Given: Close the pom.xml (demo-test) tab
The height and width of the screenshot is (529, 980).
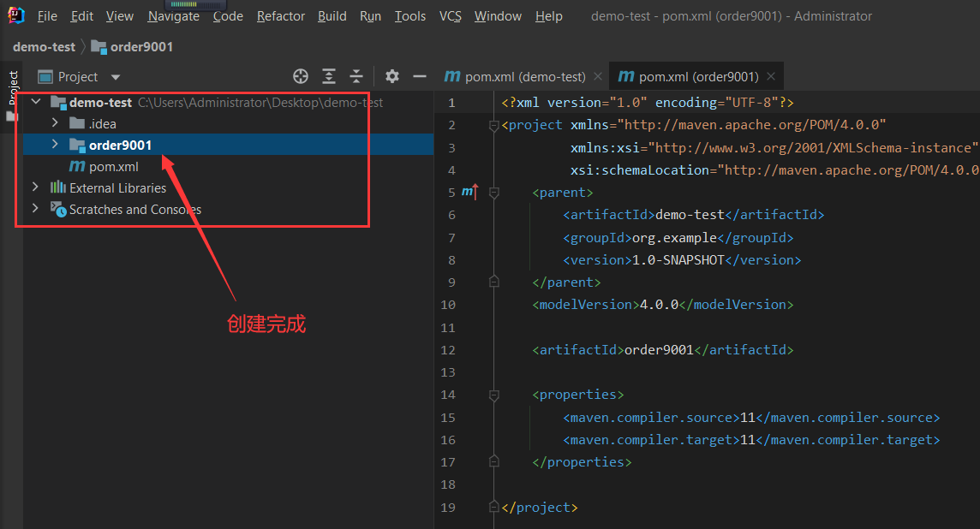Looking at the screenshot, I should (x=598, y=76).
